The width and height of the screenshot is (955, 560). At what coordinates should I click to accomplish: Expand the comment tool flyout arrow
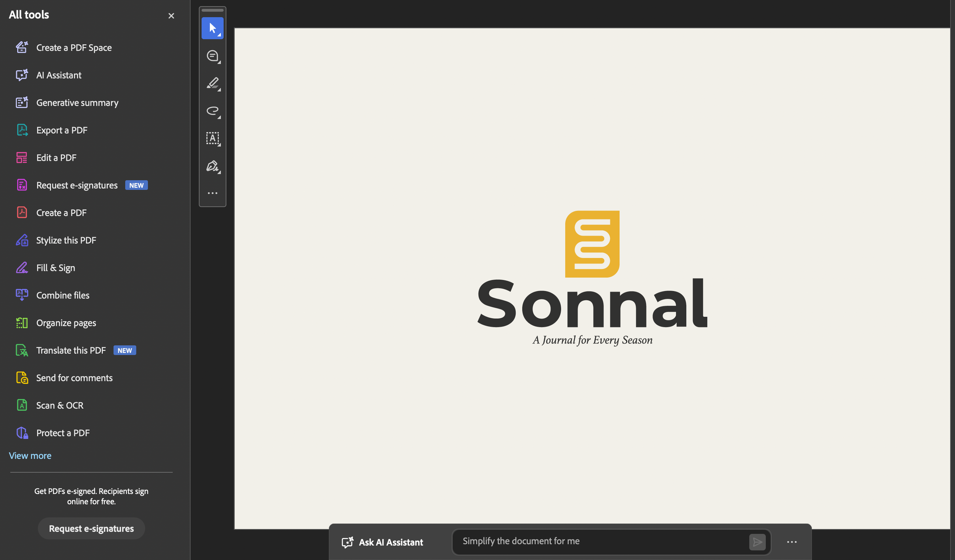tap(219, 62)
